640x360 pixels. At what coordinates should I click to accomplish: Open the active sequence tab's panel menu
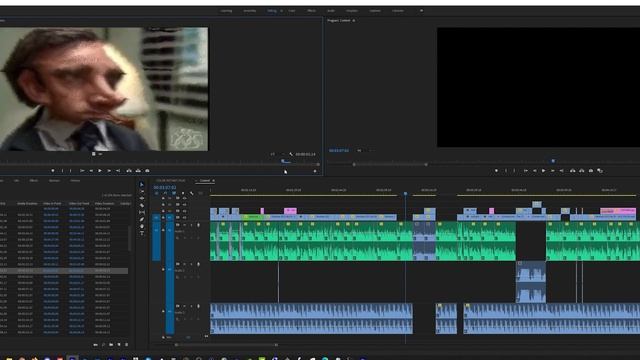213,180
